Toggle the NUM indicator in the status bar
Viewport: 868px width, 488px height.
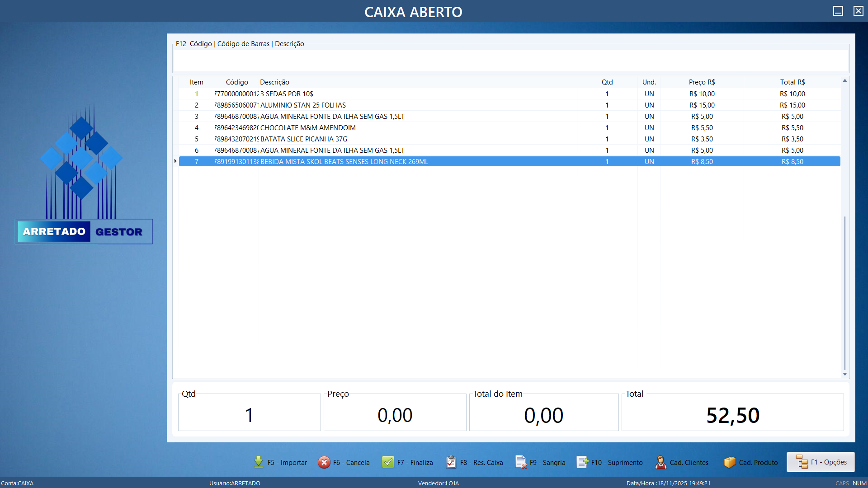tap(859, 483)
